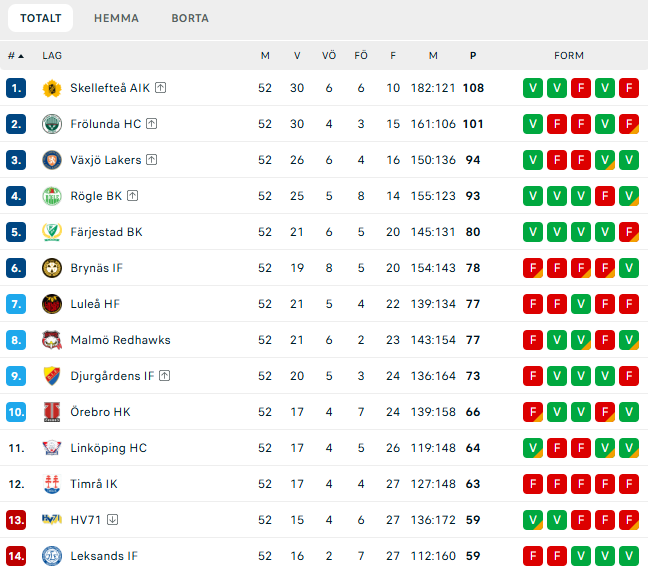Image resolution: width=648 pixels, height=572 pixels.
Task: Sort standings by the P points header
Action: pos(473,56)
